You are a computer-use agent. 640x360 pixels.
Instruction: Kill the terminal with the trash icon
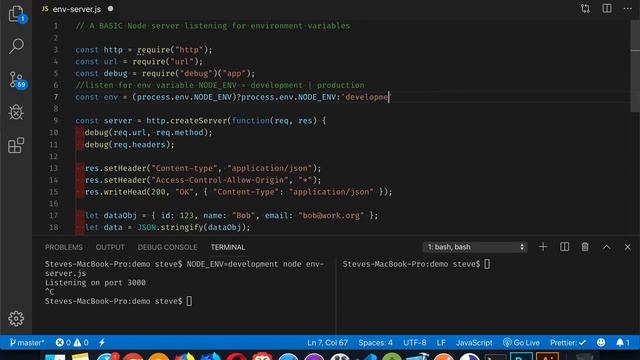(x=585, y=247)
